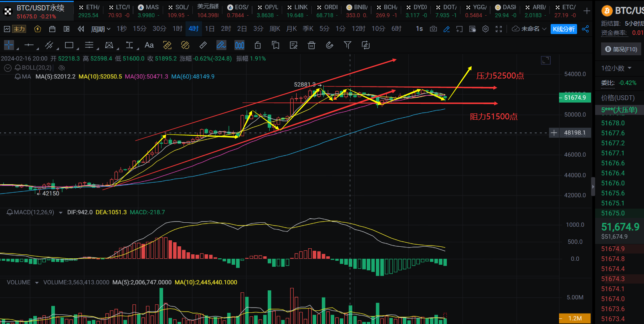Open the MACD(12,26,9) indicator dropdown arrow
This screenshot has width=644, height=324.
coord(61,213)
